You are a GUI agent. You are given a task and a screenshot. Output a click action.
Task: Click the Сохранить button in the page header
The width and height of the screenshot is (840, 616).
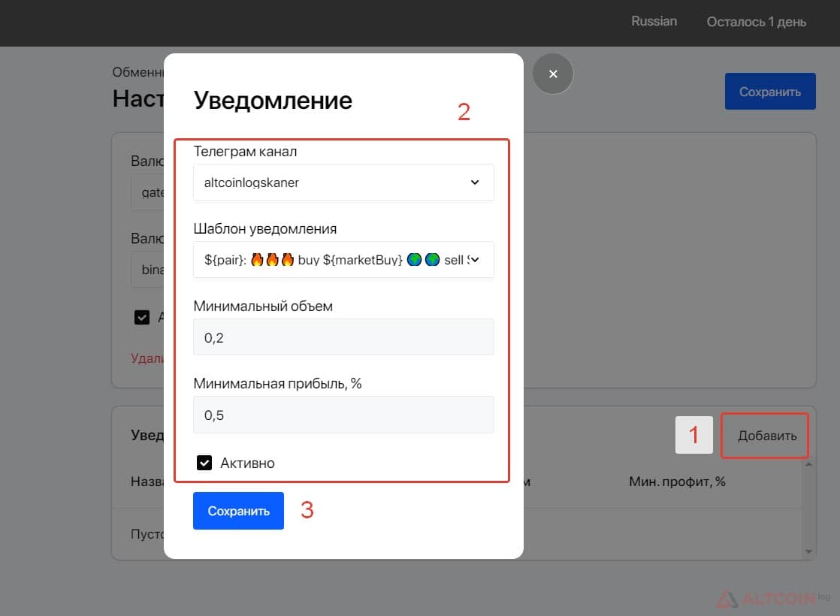(x=770, y=92)
